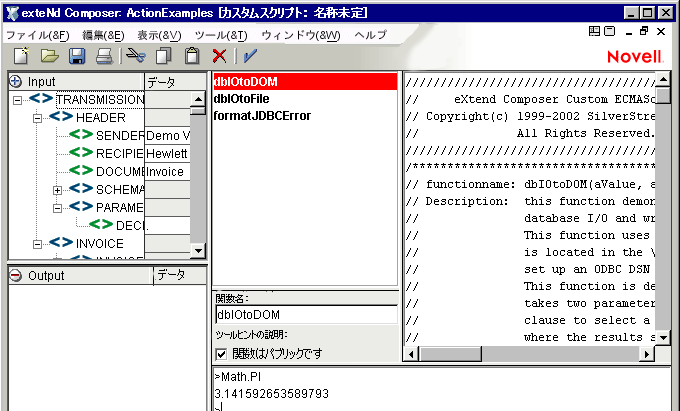680x411 pixels.
Task: Open the ツール menu
Action: click(221, 35)
